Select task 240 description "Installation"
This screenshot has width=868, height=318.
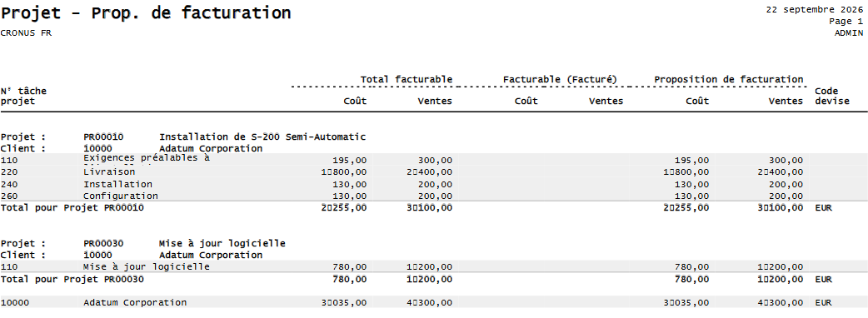[118, 184]
